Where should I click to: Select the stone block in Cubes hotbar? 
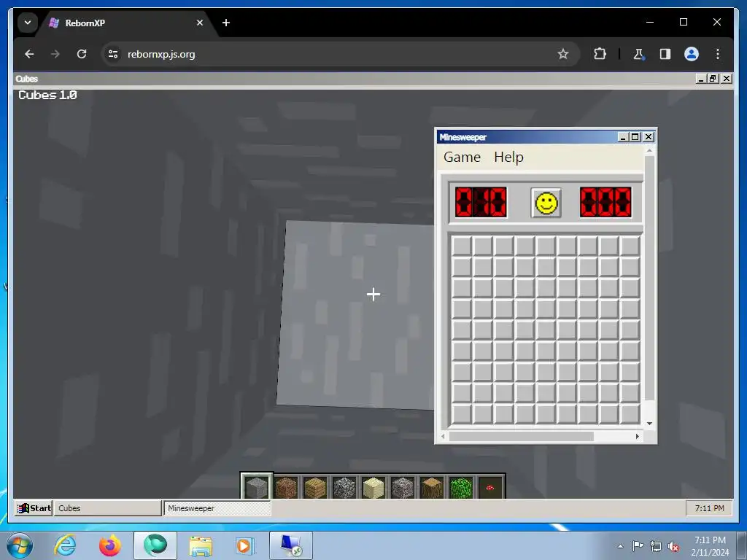(256, 486)
